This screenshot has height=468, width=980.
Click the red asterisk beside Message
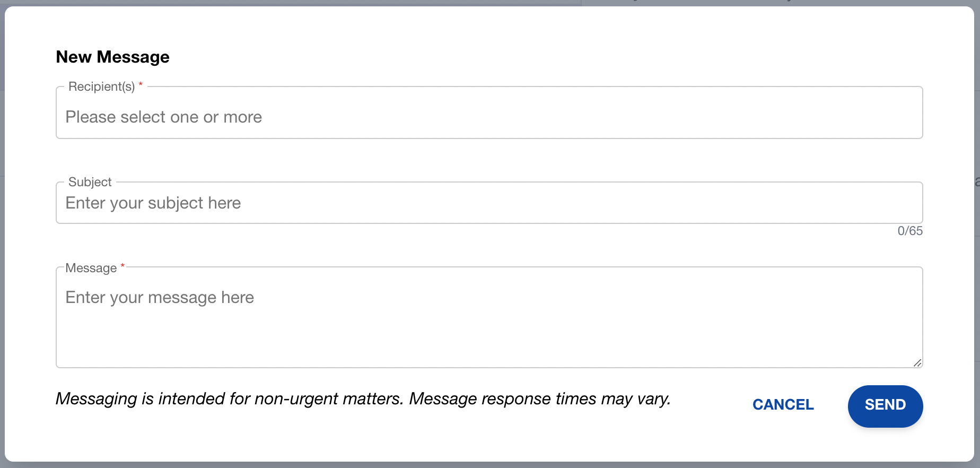pos(122,266)
